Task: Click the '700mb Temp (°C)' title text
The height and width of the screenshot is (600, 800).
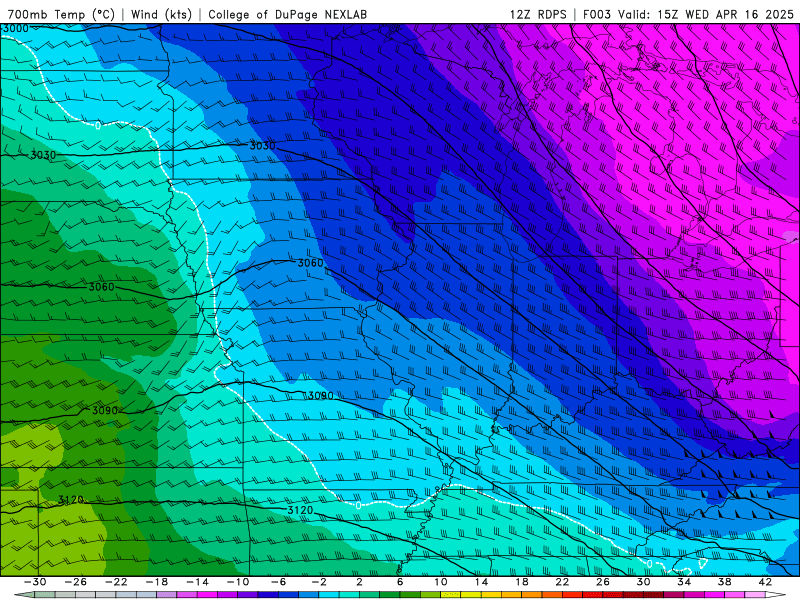Action: 61,14
